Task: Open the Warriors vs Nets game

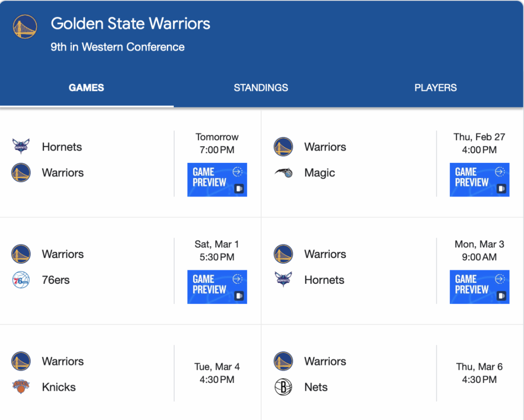Action: [392, 374]
